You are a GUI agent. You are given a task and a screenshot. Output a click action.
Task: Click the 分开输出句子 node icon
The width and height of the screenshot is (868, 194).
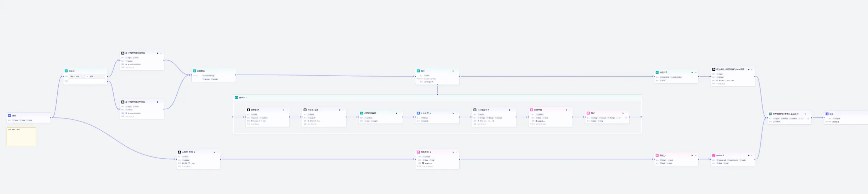coord(475,110)
